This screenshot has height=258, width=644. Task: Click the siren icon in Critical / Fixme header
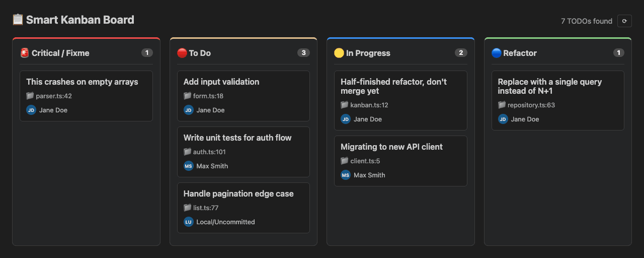[25, 53]
